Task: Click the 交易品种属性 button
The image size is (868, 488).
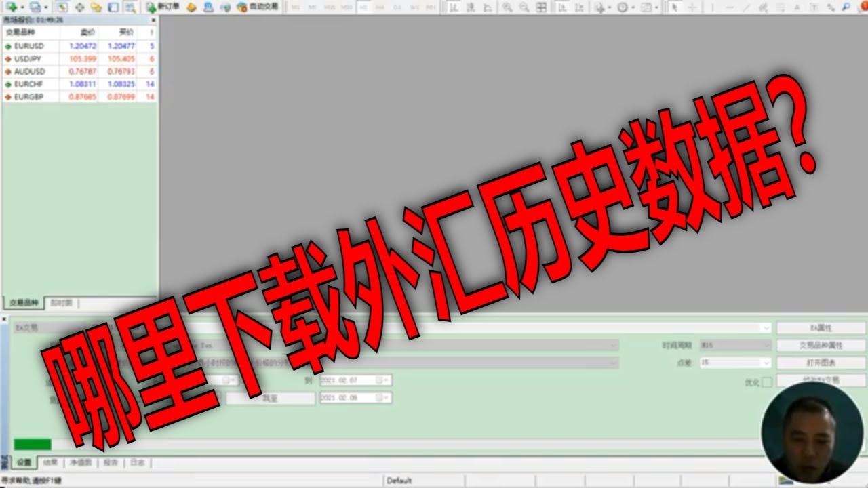Action: click(821, 345)
